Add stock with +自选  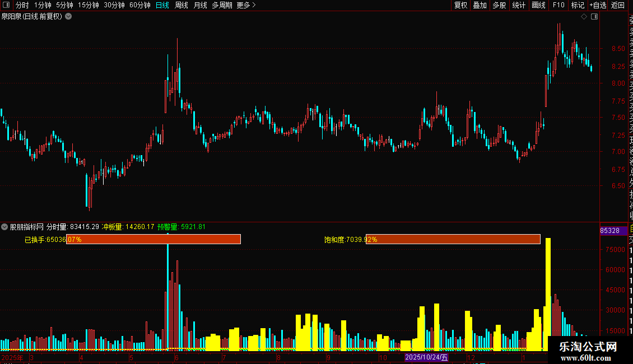pos(598,5)
